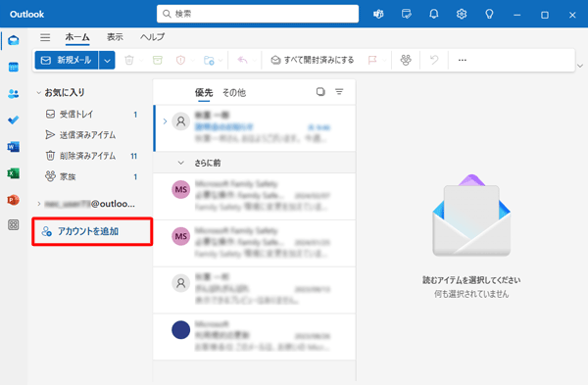Click the lightbulb tips icon
588x385 pixels.
[x=489, y=15]
